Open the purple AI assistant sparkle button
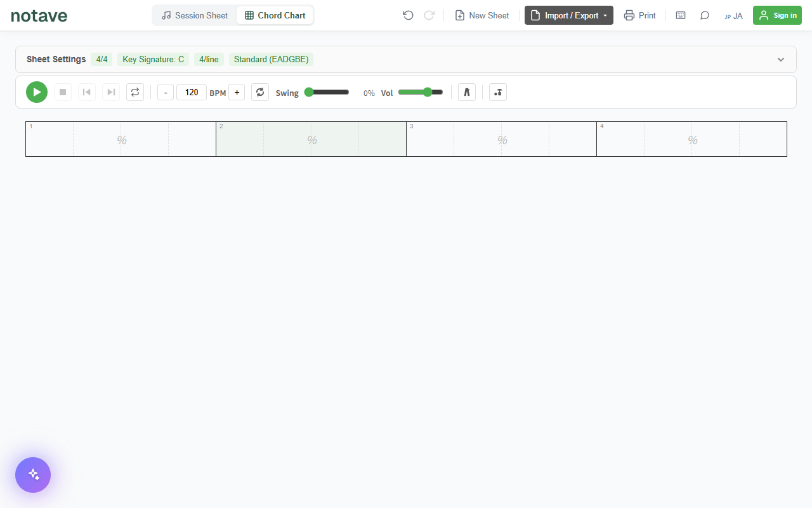This screenshot has width=812, height=508. pos(33,475)
